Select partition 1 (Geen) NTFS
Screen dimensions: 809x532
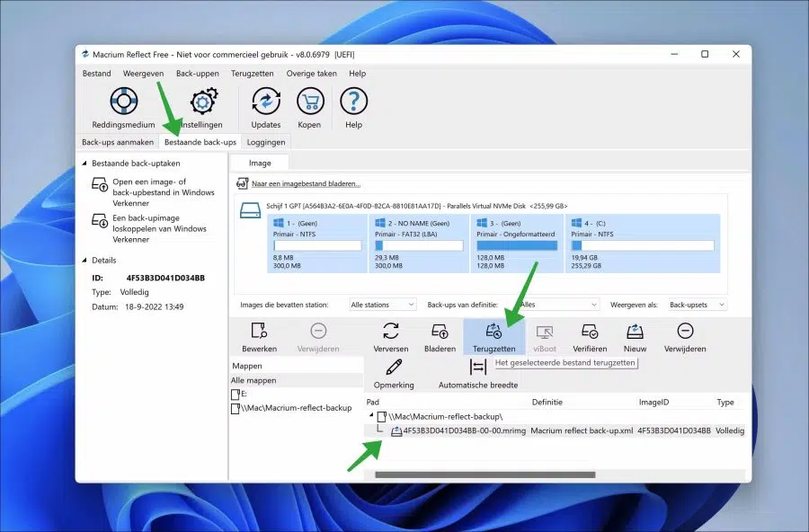(x=316, y=244)
